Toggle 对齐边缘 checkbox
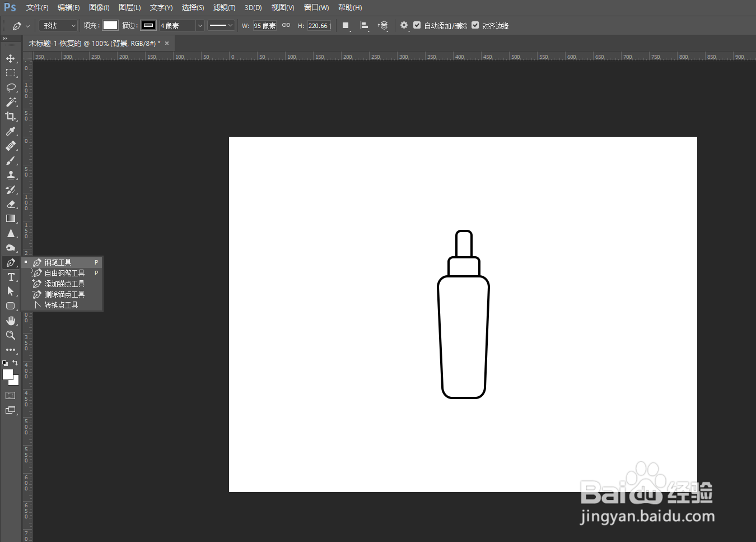The height and width of the screenshot is (542, 756). (x=475, y=25)
